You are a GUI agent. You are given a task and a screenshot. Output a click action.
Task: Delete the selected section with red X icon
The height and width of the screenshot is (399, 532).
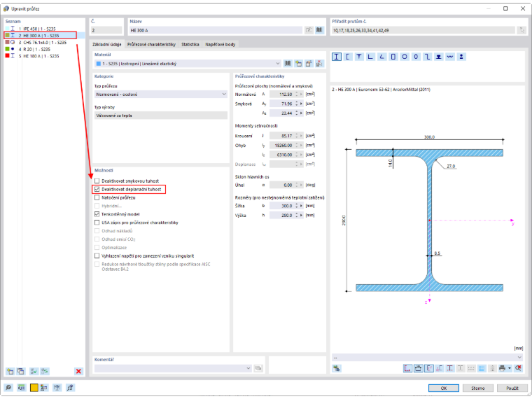pos(78,371)
